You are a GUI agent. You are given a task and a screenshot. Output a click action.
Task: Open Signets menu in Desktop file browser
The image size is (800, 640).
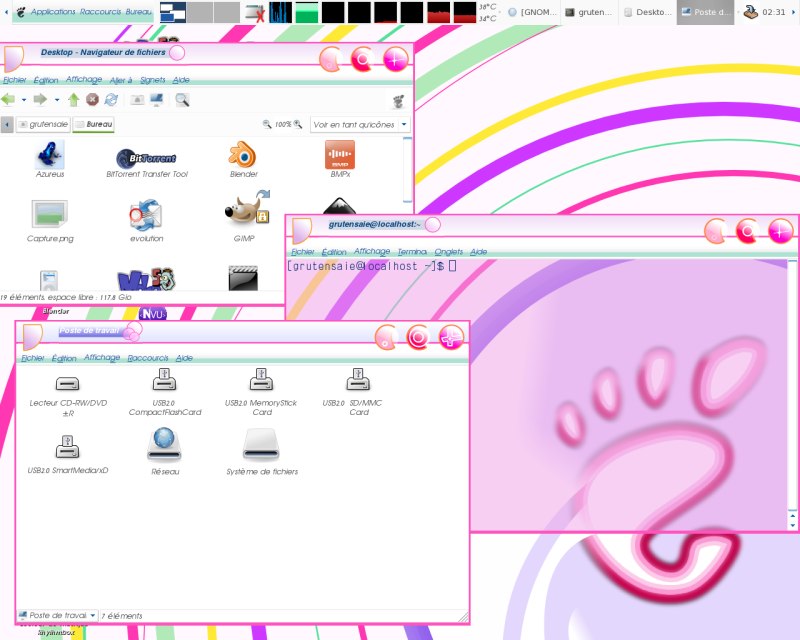[153, 80]
